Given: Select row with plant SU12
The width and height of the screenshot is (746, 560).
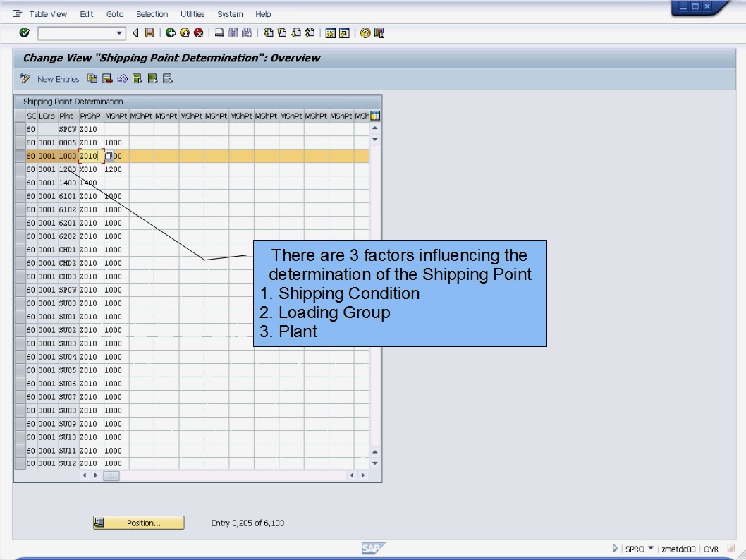Looking at the screenshot, I should coord(20,463).
